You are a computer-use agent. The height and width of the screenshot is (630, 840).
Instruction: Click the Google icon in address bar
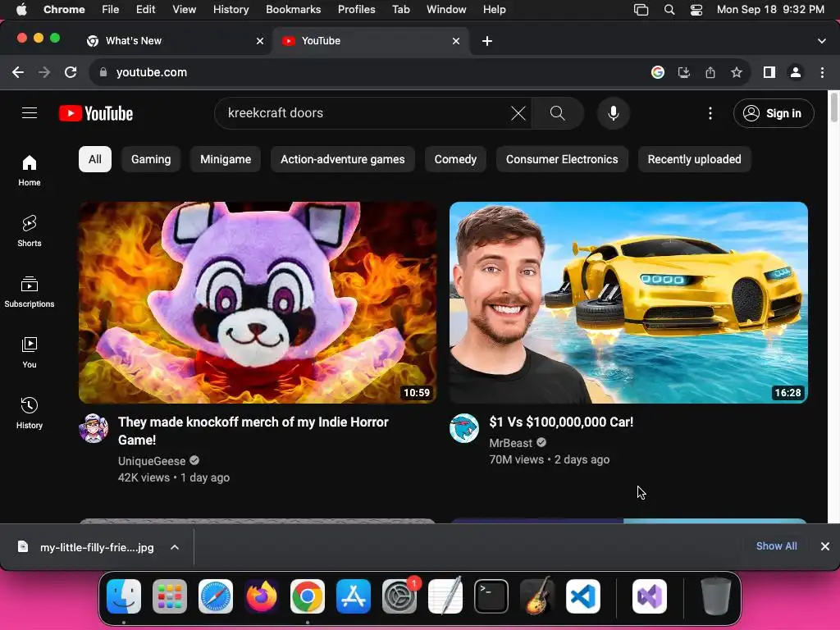point(658,72)
